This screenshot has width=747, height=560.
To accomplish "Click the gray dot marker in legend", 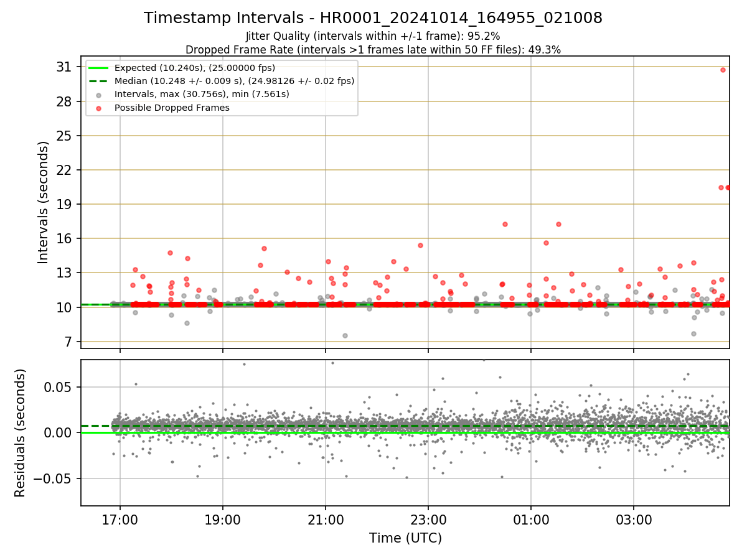I will [x=100, y=95].
